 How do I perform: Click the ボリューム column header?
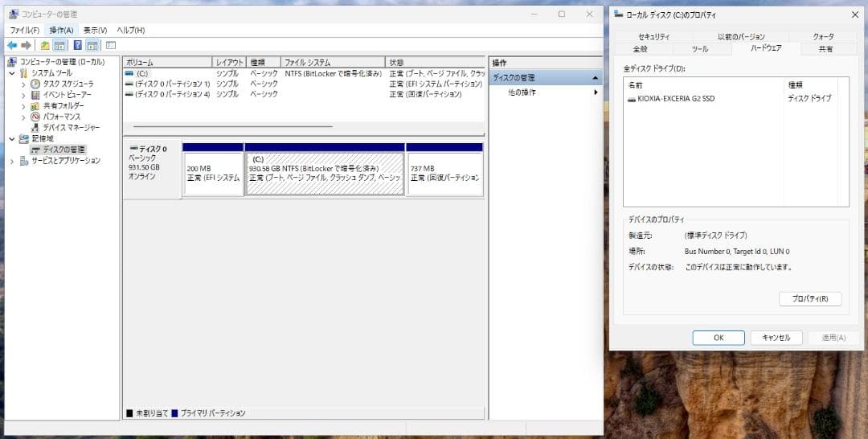167,63
